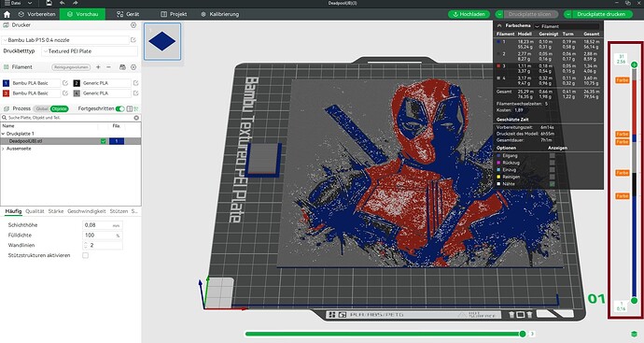Uncheck DeadpoolUBI.stl printable checkbox
644x343 pixels.
pyautogui.click(x=103, y=141)
